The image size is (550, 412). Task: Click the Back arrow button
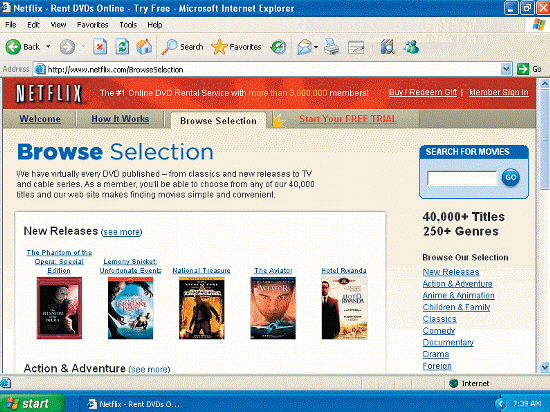tap(13, 47)
